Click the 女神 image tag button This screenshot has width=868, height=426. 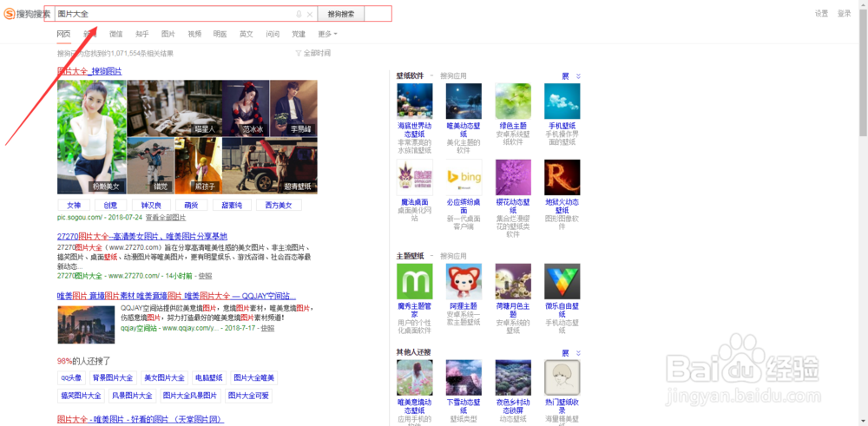click(x=74, y=206)
